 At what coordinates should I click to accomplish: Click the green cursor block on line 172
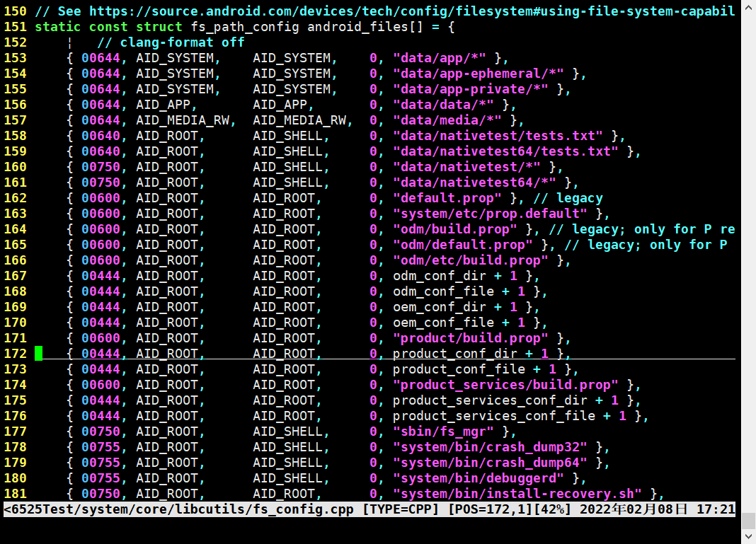point(38,354)
